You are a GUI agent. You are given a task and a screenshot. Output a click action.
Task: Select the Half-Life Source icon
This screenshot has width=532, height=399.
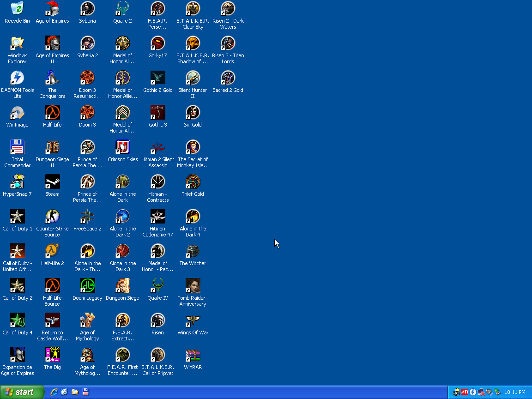coord(53,286)
